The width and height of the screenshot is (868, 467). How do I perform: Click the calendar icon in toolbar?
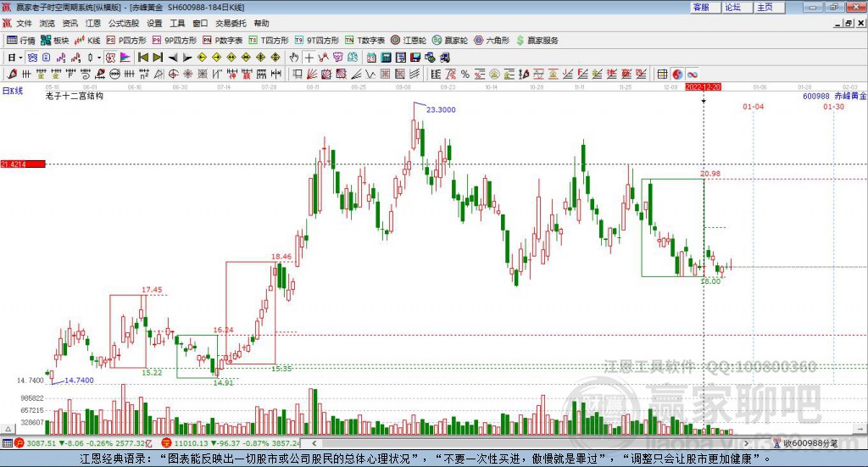tap(371, 58)
